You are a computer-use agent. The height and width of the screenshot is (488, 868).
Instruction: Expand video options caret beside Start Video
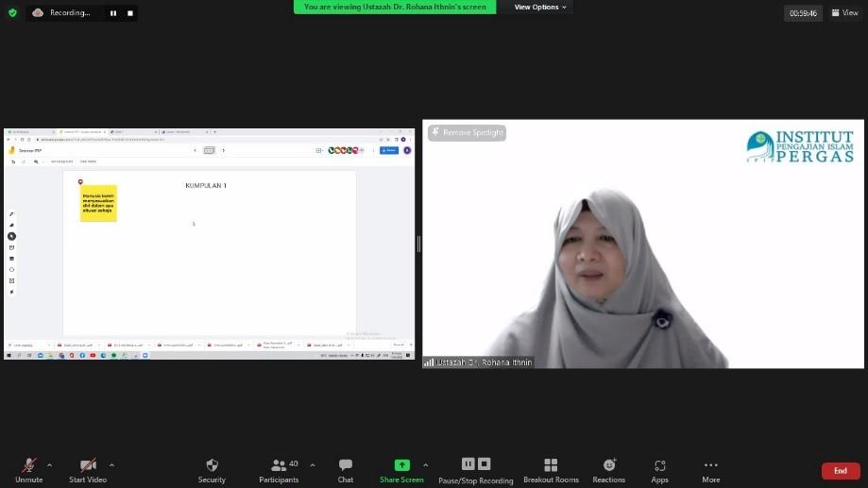tap(111, 465)
